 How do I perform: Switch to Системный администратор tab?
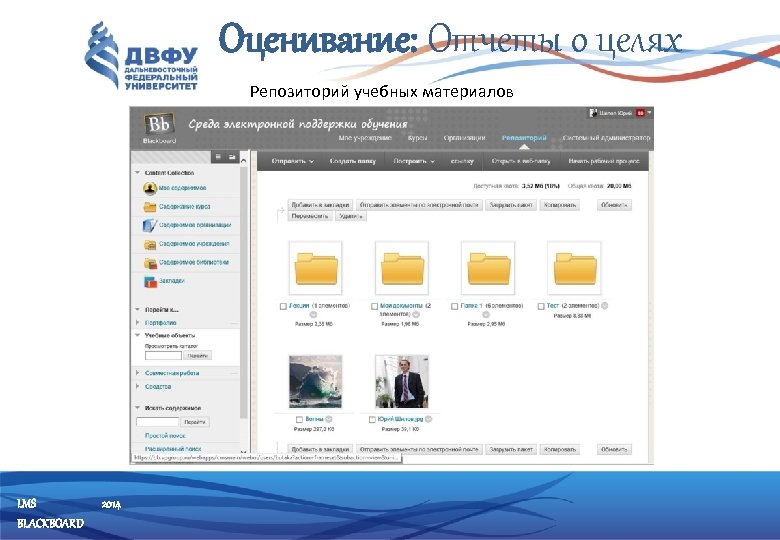pos(606,138)
